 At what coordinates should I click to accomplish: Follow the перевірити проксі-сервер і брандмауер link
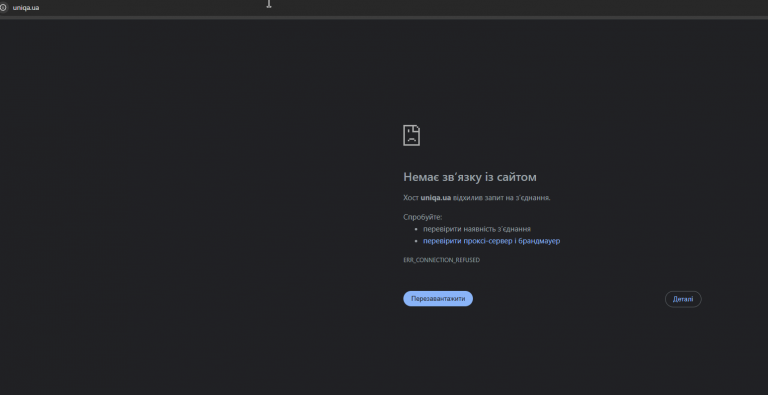coord(491,241)
